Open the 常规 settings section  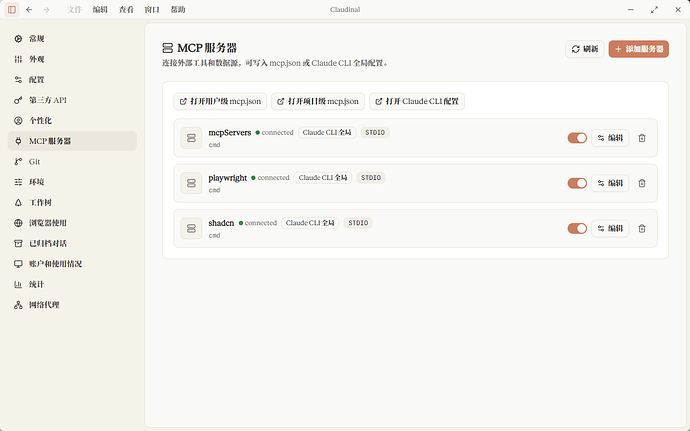point(72,39)
